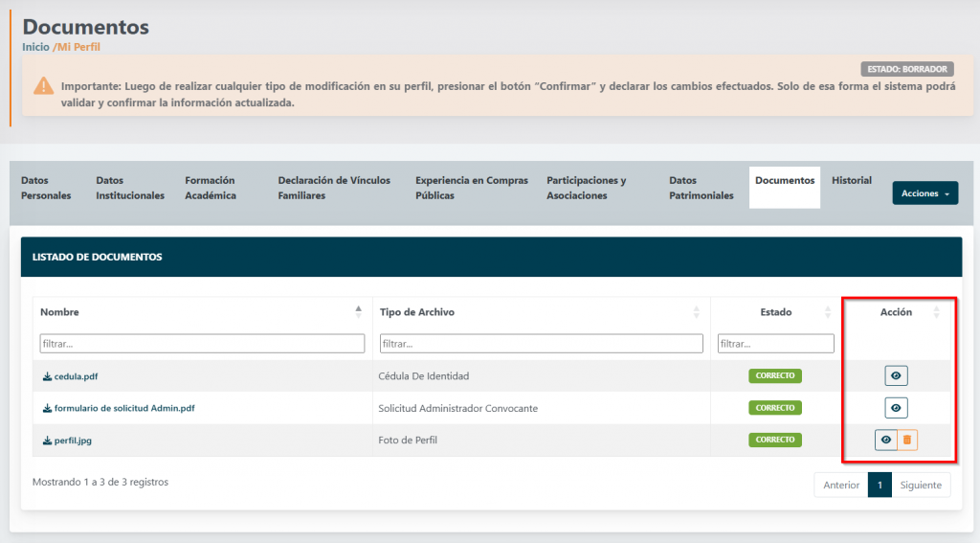Image resolution: width=980 pixels, height=543 pixels.
Task: Delete perfil.jpg with the trash icon
Action: (x=907, y=440)
